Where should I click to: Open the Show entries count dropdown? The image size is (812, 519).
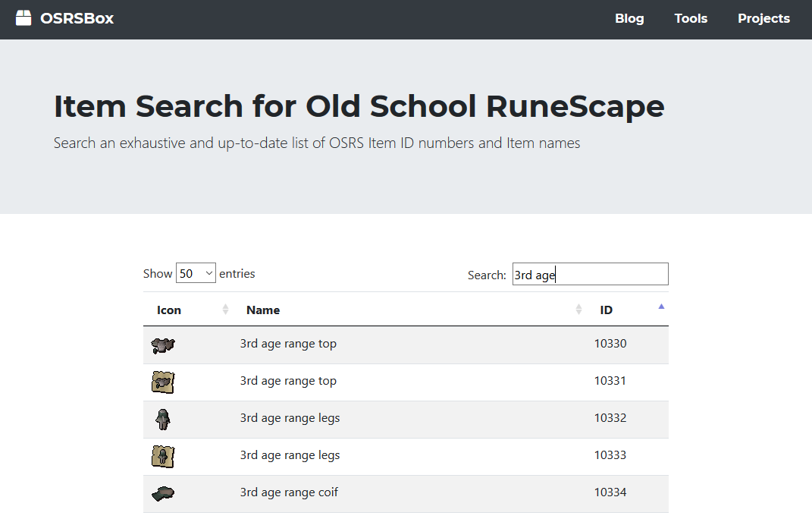click(x=196, y=274)
